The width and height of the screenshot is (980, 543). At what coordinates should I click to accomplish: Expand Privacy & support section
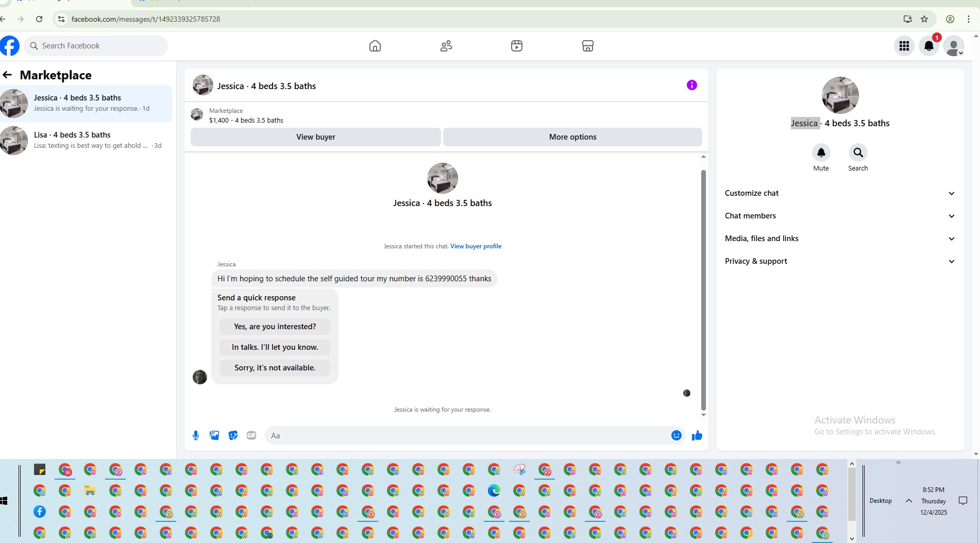tap(840, 261)
